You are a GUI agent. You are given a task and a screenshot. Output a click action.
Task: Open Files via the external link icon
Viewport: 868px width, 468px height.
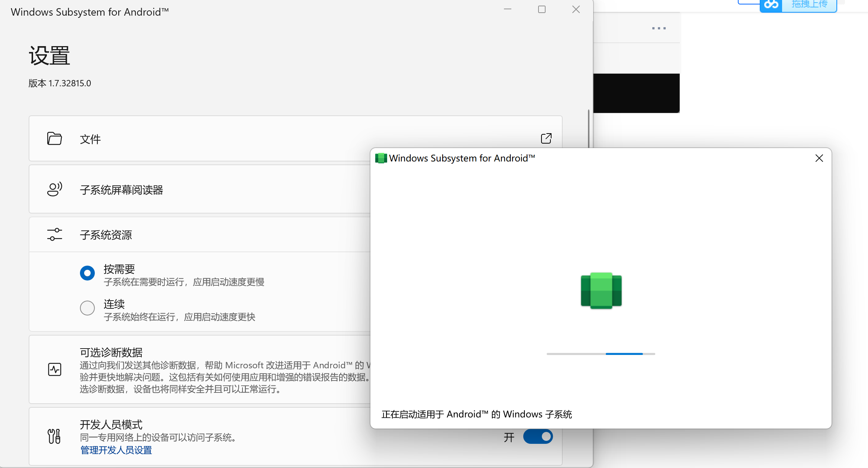point(546,138)
